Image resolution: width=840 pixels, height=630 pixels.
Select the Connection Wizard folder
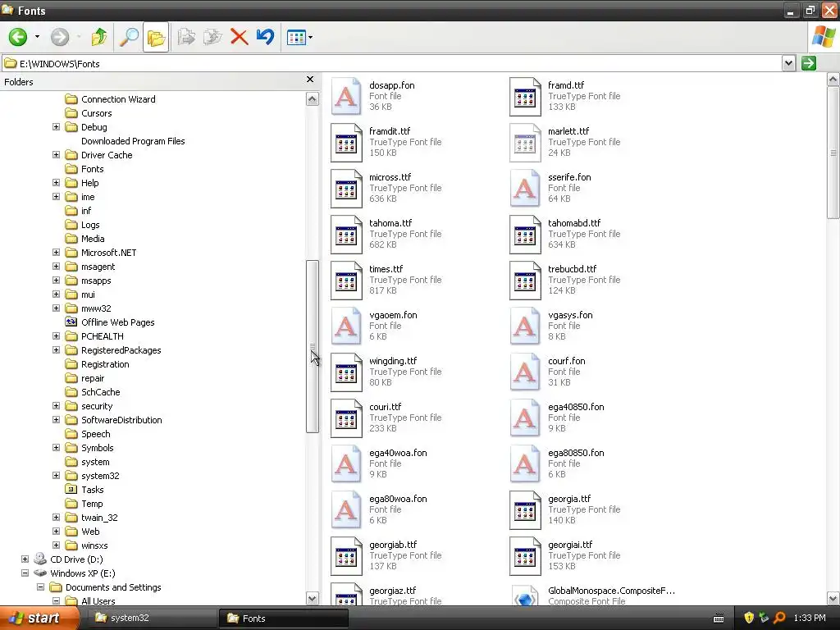pos(110,99)
